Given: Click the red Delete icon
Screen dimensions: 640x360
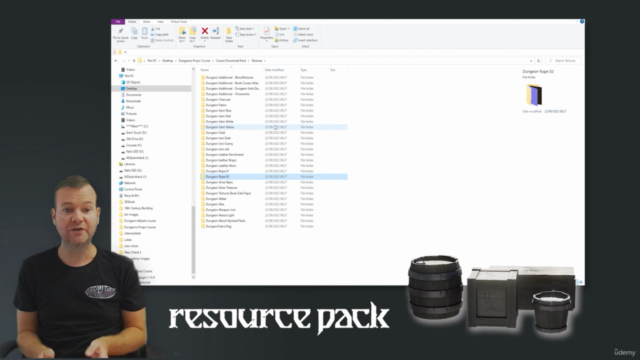Looking at the screenshot, I should click(x=205, y=33).
